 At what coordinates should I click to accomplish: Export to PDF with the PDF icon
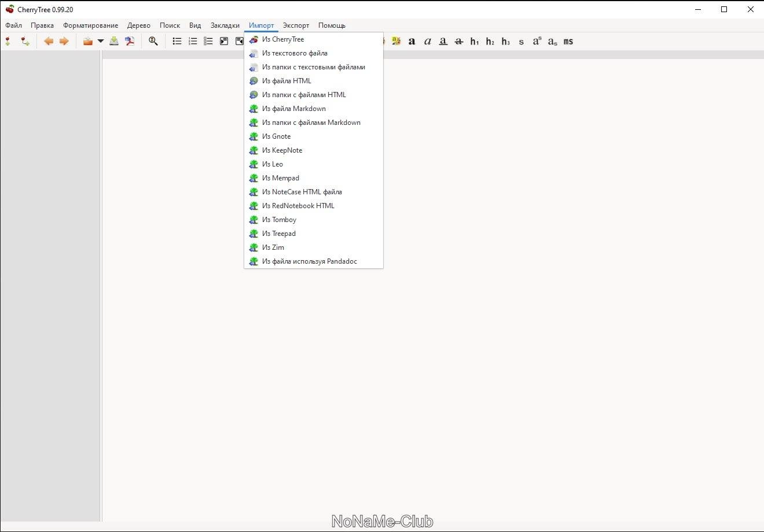(x=130, y=41)
